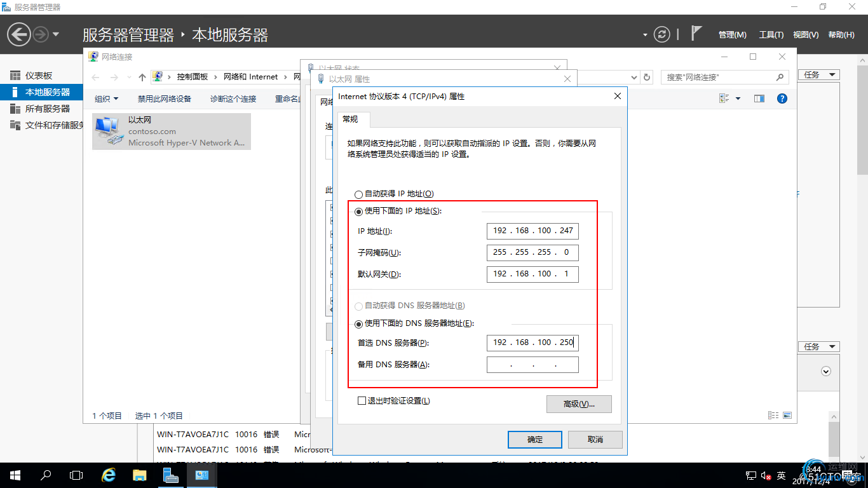Screen dimensions: 868x488
Task: Click Server Manager's forward navigation arrow
Action: pos(41,34)
